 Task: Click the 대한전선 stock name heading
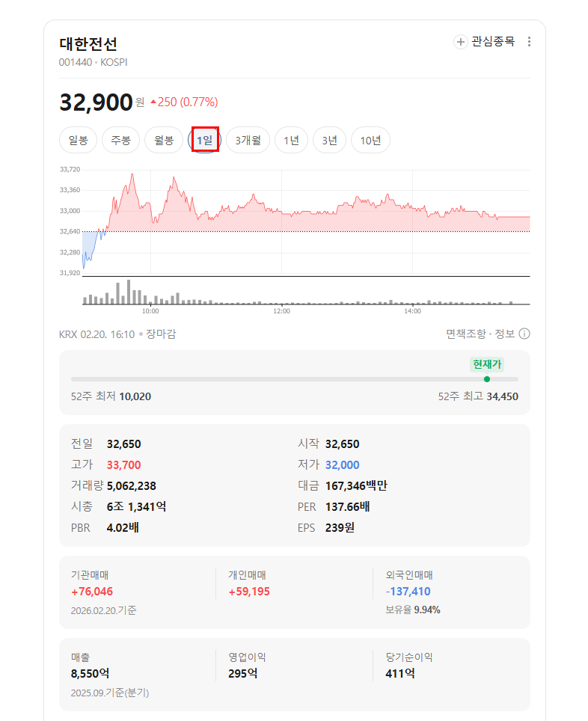[88, 44]
